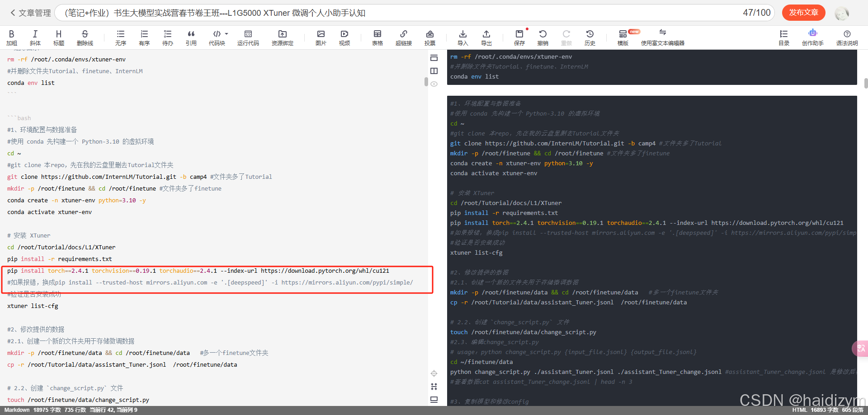Open the 创作助手 writing assistant
868x415 pixels.
[x=813, y=37]
